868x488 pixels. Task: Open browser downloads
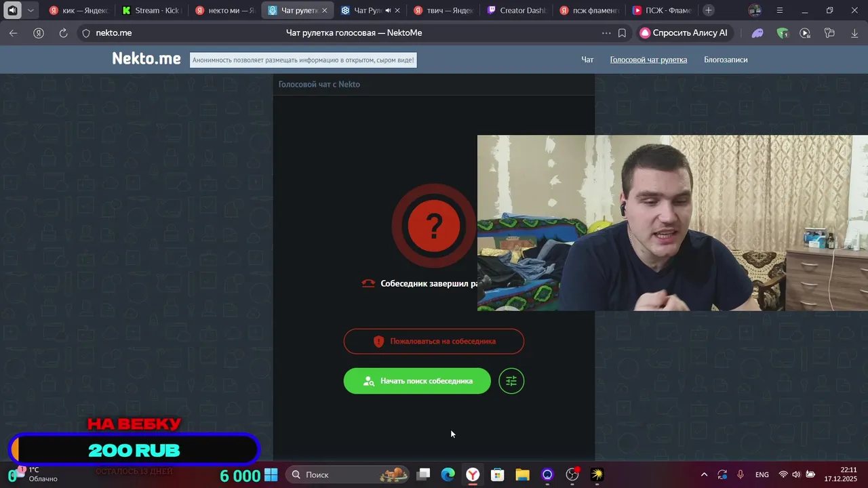[x=854, y=33]
